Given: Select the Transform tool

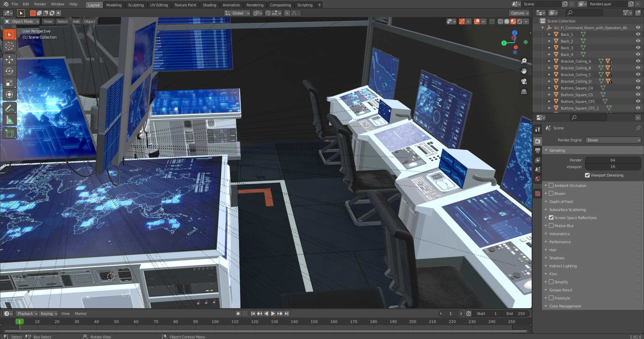Looking at the screenshot, I should click(x=9, y=95).
